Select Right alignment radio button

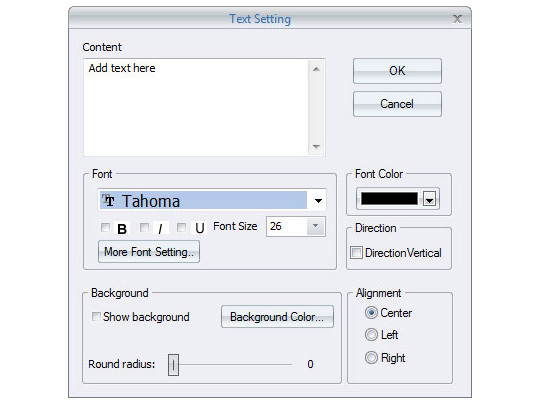(371, 357)
